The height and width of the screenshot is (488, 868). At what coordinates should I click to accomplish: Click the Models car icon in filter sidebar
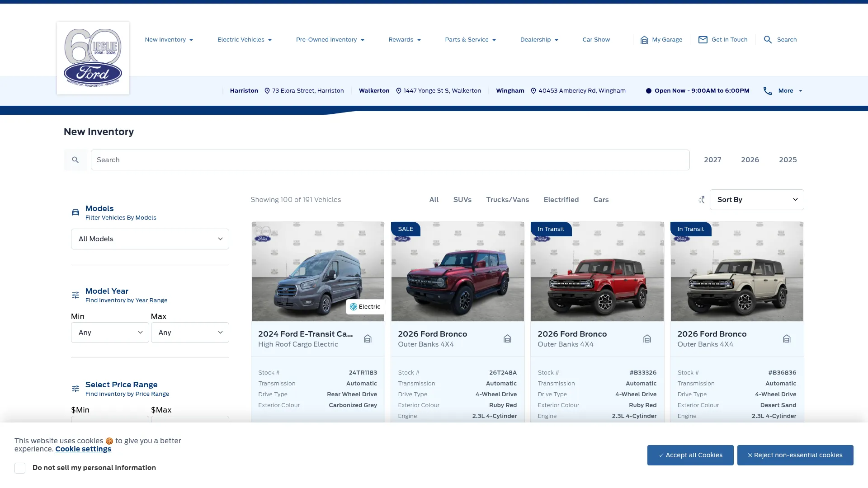75,212
